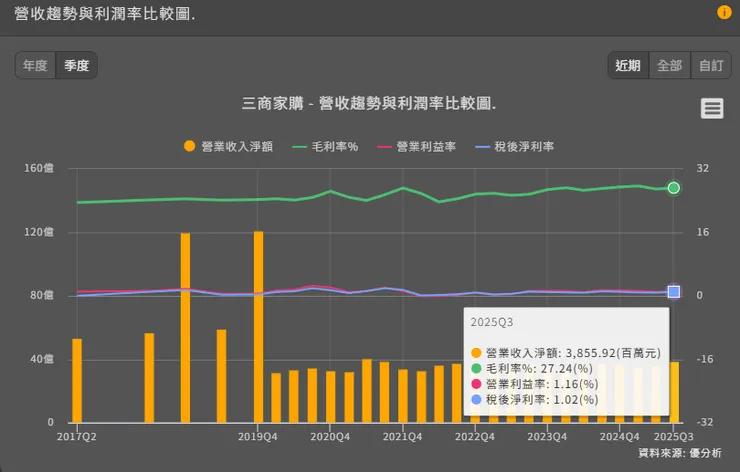
Task: Open the 自訂 custom range option
Action: [x=711, y=65]
